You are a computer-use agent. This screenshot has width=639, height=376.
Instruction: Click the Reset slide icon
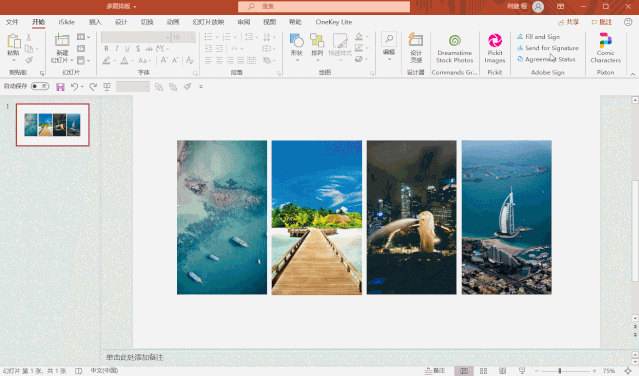81,48
